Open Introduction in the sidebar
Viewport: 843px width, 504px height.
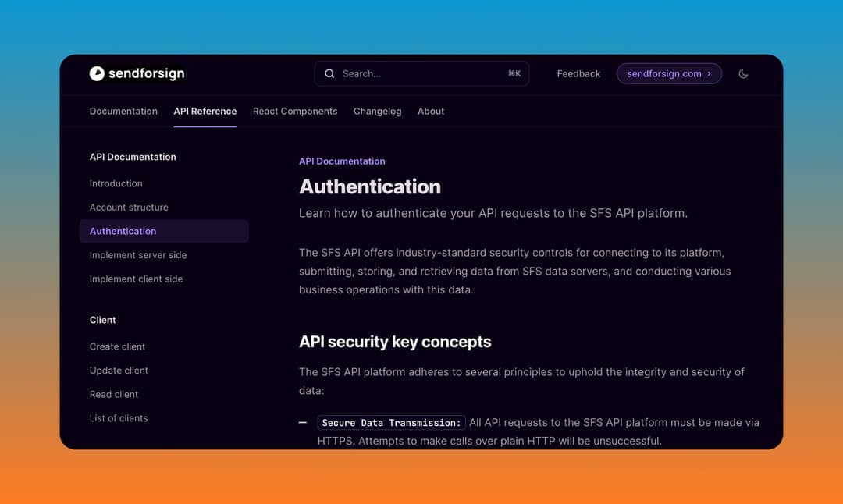(x=116, y=183)
